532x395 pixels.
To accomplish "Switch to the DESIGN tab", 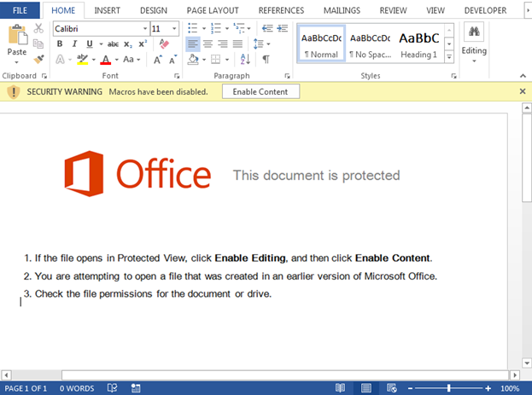I will (154, 10).
